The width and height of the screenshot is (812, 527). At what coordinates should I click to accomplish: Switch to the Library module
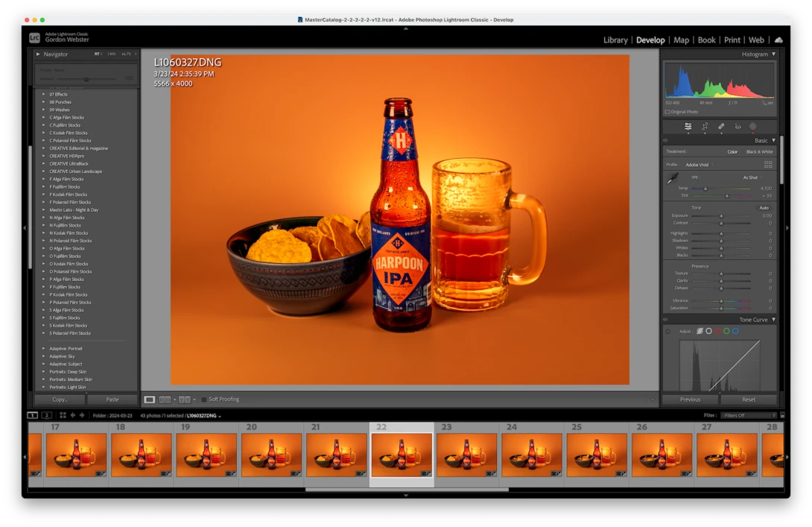pyautogui.click(x=615, y=40)
